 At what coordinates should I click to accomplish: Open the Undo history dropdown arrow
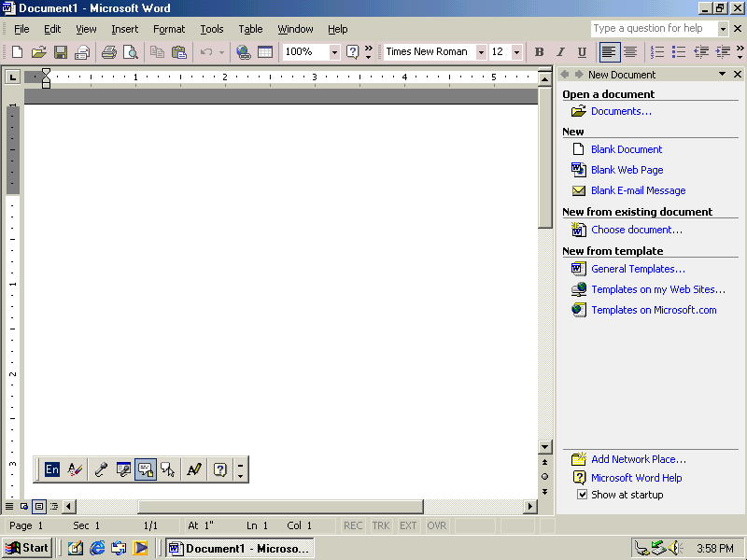click(221, 52)
